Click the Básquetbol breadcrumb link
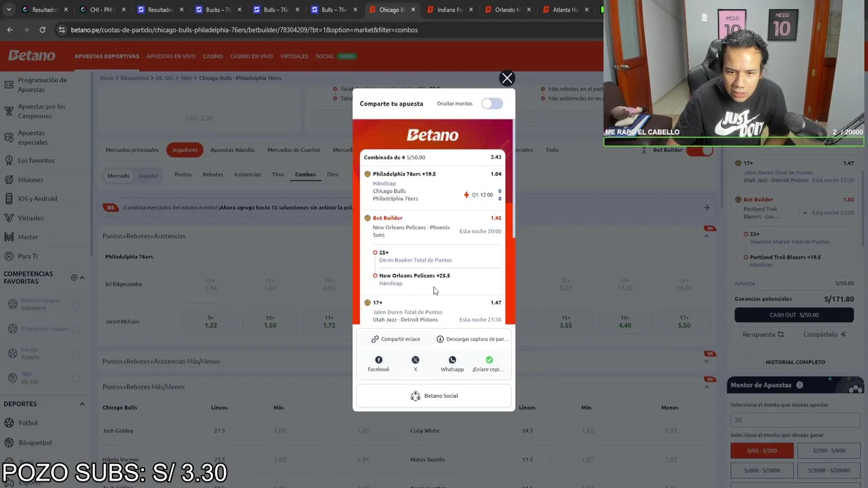Screen dimensions: 868x488 click(134, 78)
